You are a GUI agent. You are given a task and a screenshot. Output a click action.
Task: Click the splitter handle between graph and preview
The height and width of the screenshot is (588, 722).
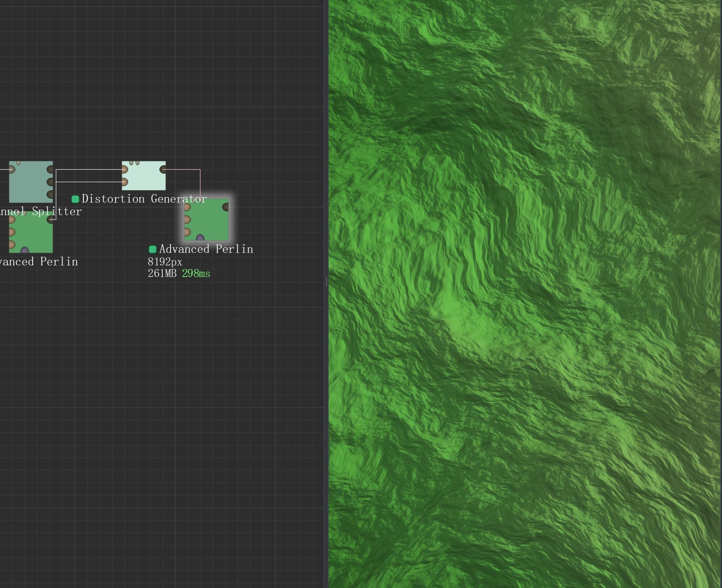(x=326, y=281)
